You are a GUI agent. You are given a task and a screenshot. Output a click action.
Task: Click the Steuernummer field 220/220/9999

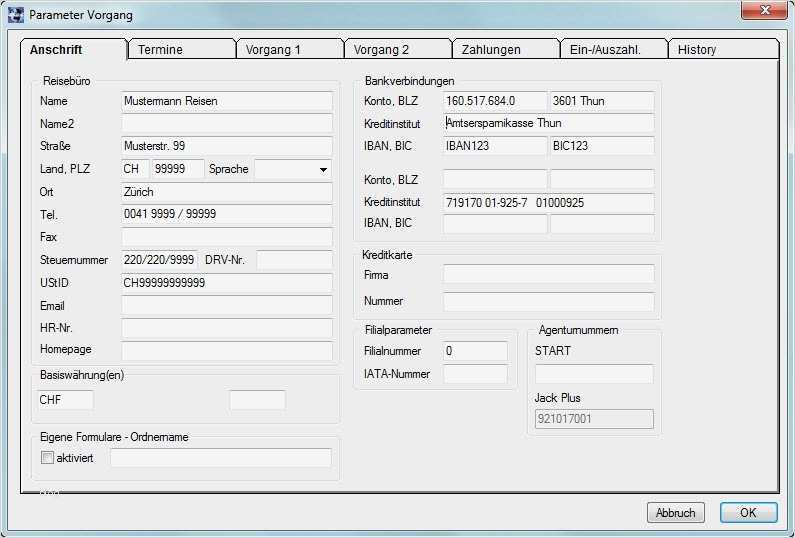[160, 260]
